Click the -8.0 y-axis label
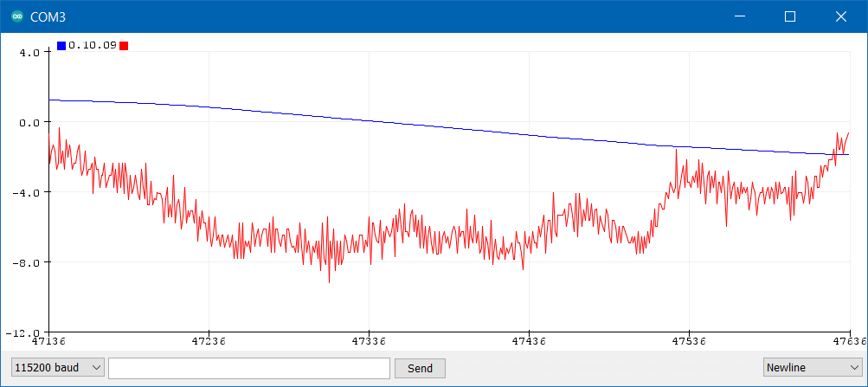Screen dimensions: 868x387 point(27,262)
